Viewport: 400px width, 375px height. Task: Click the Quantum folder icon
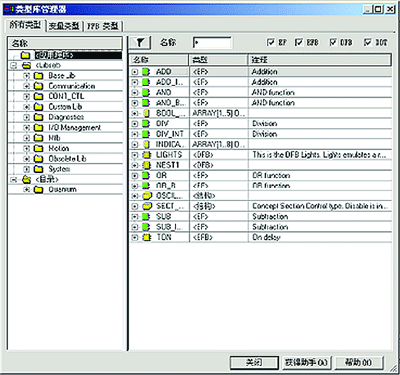pos(39,190)
